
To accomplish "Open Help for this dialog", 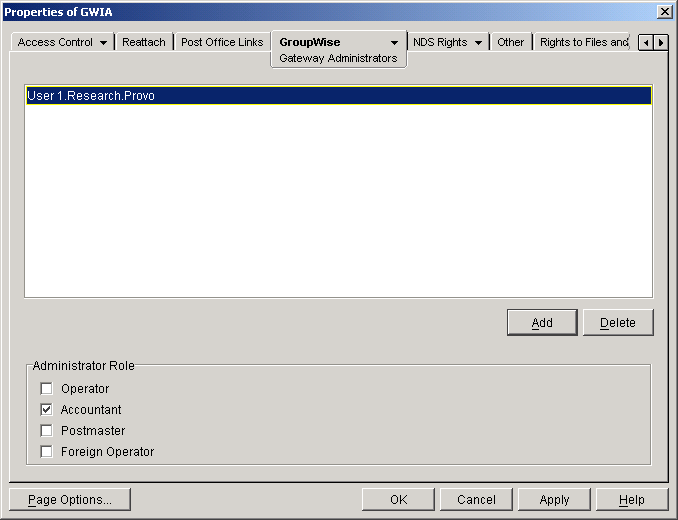I will (631, 500).
